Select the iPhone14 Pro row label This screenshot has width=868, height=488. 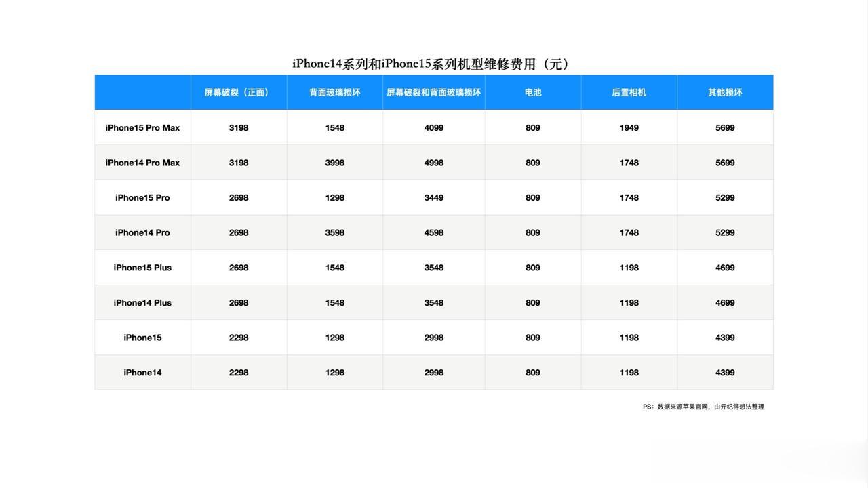click(x=142, y=232)
